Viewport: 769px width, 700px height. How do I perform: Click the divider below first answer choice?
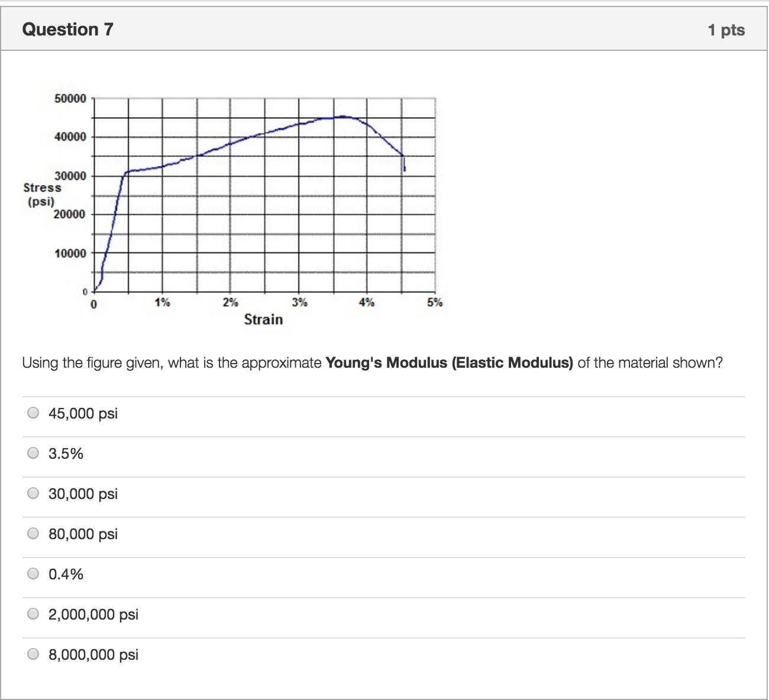click(x=384, y=433)
